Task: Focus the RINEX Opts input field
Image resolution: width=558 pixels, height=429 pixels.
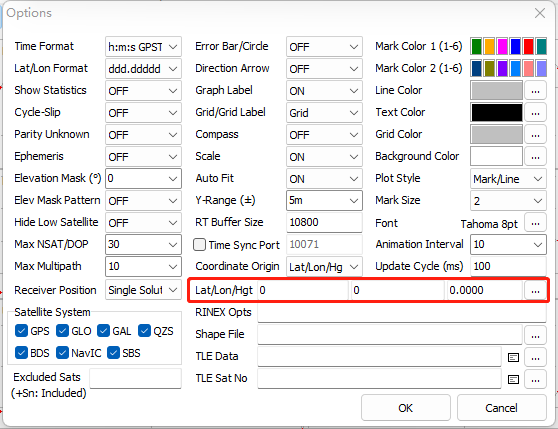Action: click(402, 313)
